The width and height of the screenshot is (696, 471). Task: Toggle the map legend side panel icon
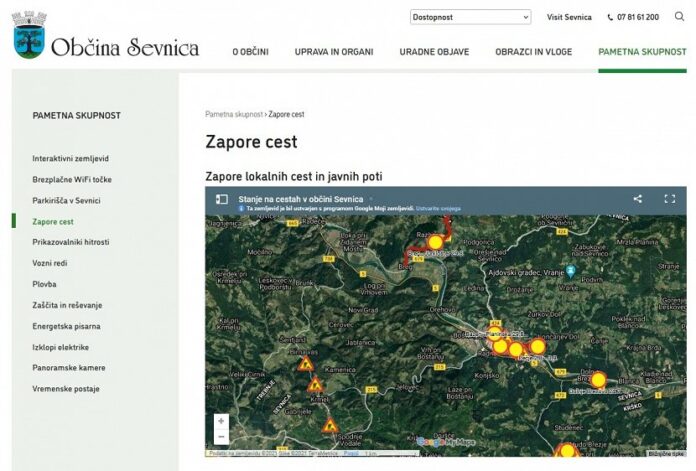tap(221, 199)
